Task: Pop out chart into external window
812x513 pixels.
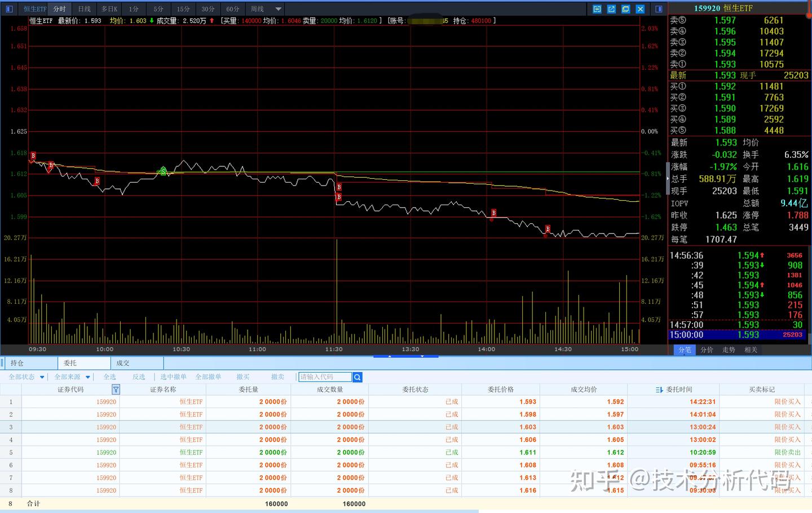Action: 611,9
